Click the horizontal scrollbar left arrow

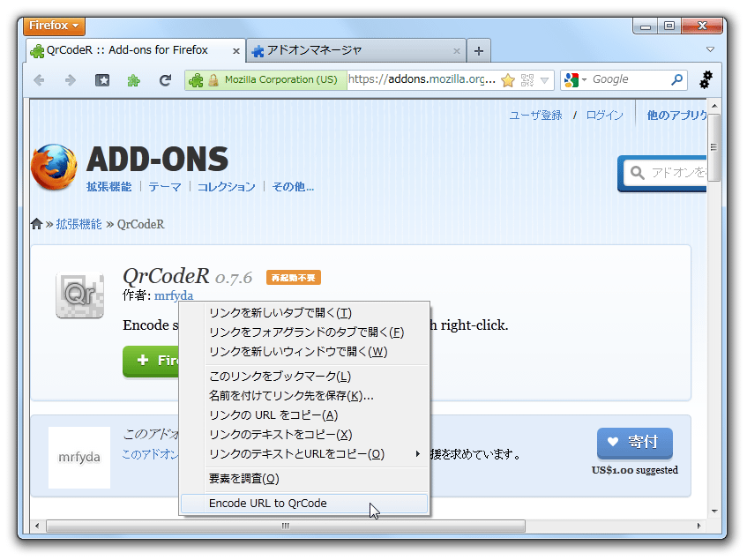37,526
